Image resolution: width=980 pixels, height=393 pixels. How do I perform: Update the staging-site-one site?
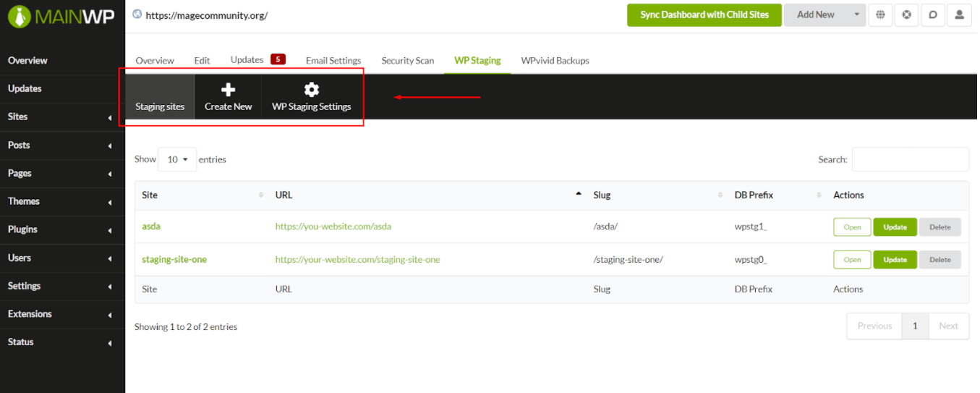(895, 259)
